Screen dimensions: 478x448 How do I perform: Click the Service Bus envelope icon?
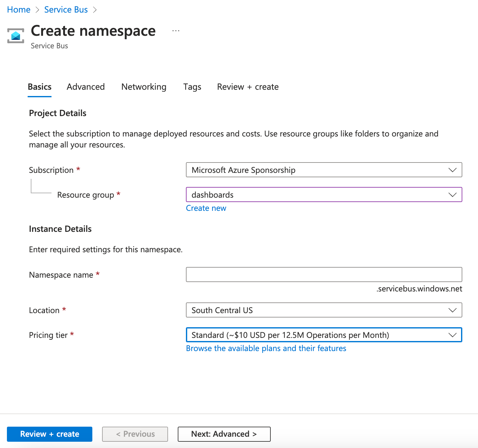pyautogui.click(x=15, y=36)
